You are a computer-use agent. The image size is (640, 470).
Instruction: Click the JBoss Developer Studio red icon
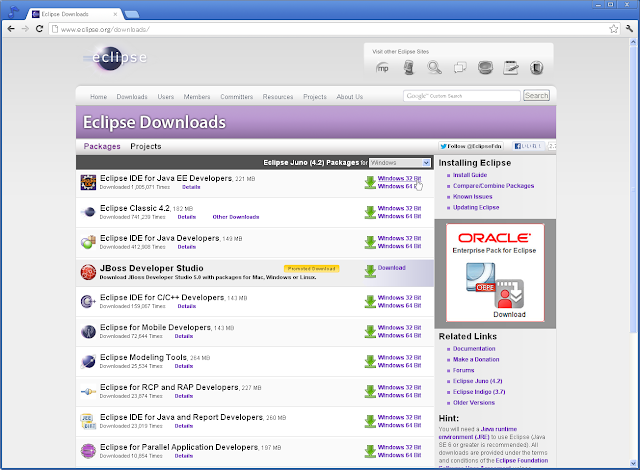88,272
